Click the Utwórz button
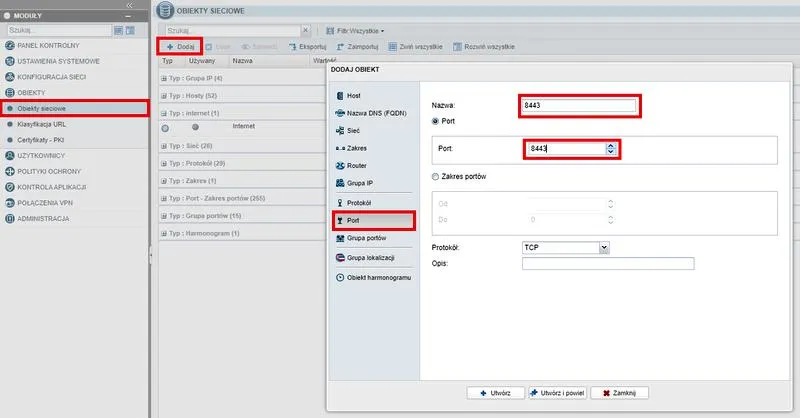 pyautogui.click(x=494, y=393)
